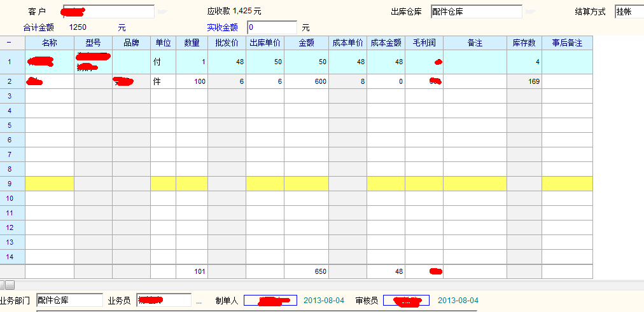
Task: Click quantity cell 100 in row 2
Action: [192, 81]
